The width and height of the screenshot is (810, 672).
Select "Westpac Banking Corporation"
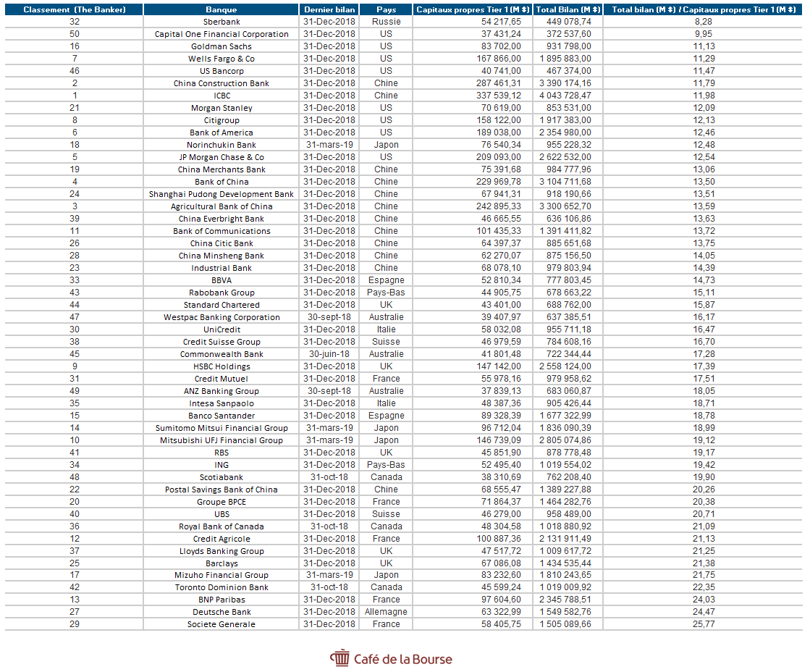pos(222,317)
